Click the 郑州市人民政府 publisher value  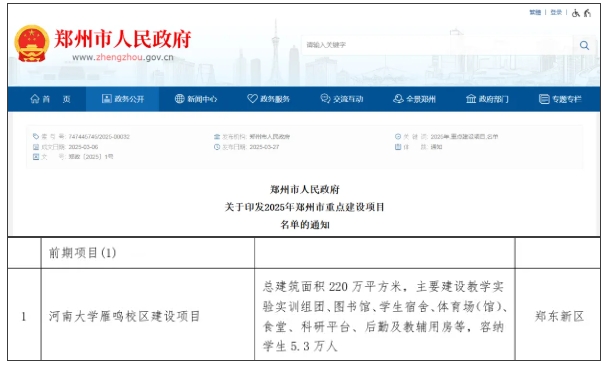269,136
